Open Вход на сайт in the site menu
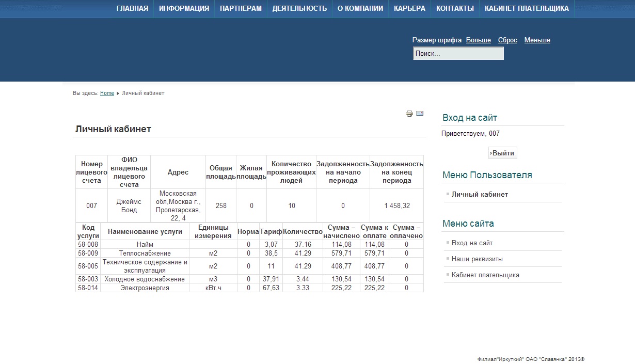Screen dimensions: 635x364 472,243
